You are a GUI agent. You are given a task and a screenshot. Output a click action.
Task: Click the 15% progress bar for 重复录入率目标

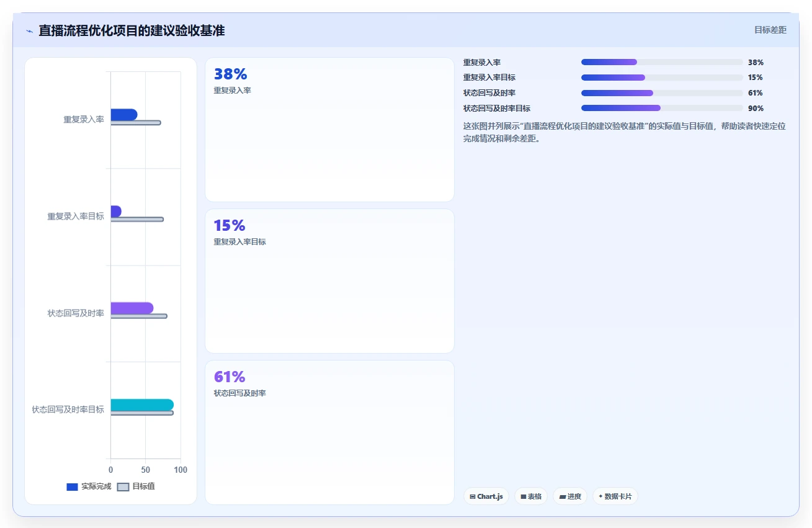[x=662, y=78]
